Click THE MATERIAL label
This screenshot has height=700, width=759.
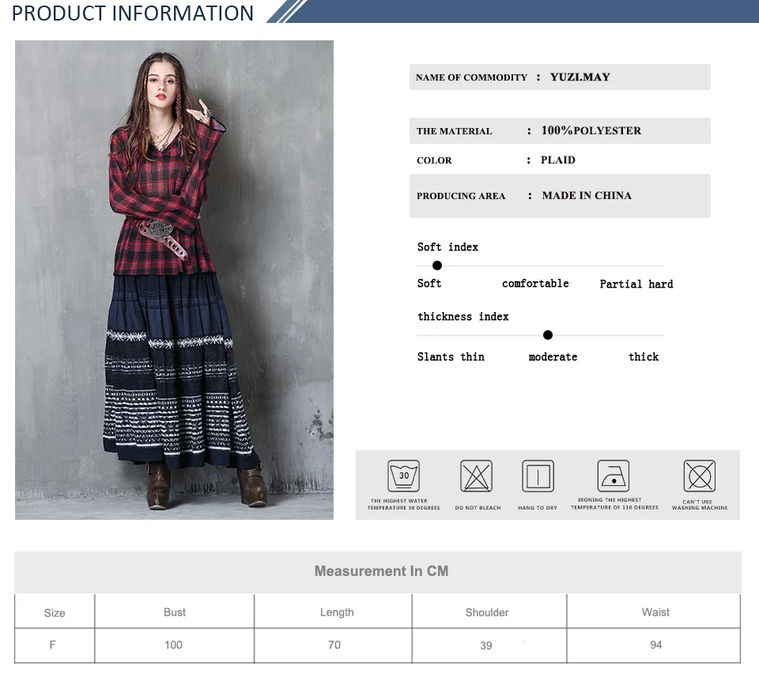coord(454,131)
